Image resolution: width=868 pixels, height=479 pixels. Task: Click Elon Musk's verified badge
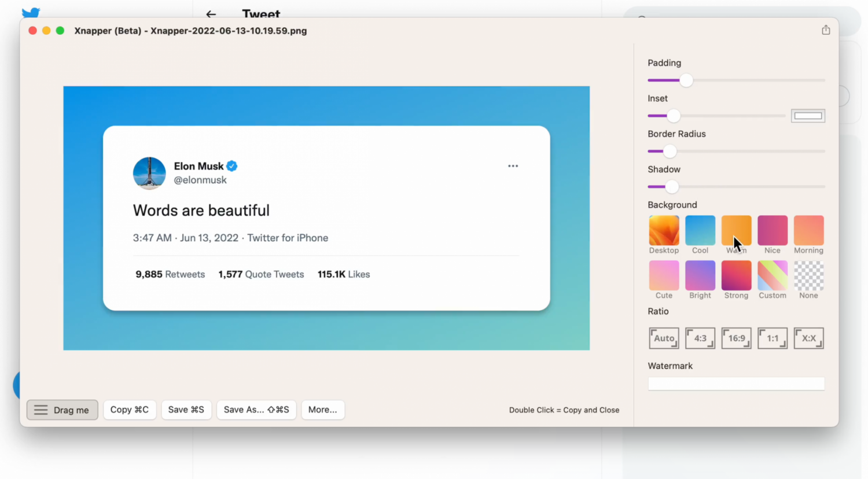coord(232,166)
